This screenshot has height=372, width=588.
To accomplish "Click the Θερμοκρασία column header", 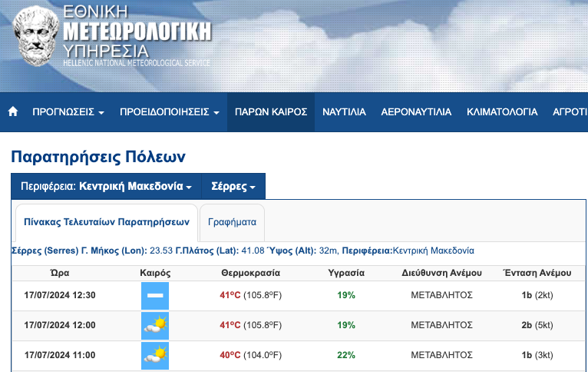I will [x=250, y=273].
